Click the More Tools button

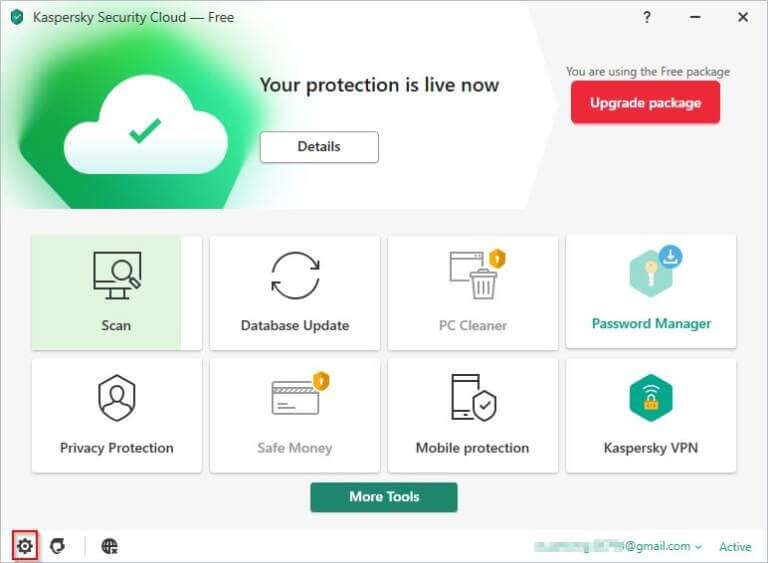click(x=384, y=497)
